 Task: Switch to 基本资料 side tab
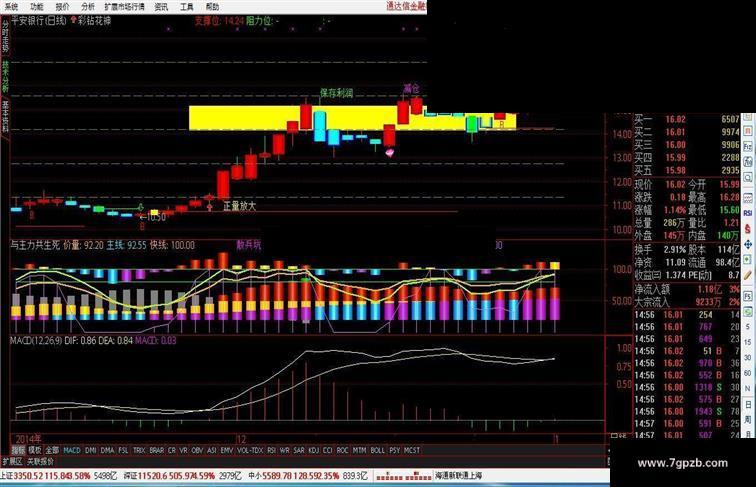(x=5, y=117)
